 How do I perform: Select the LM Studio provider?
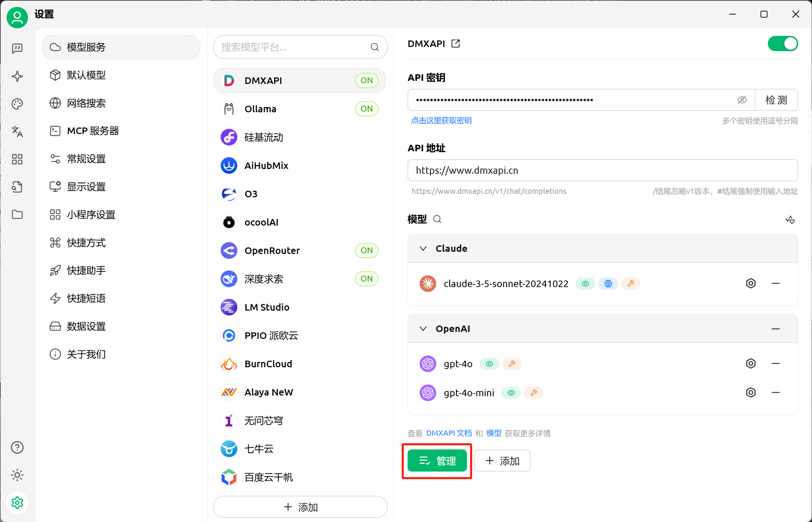pyautogui.click(x=299, y=307)
